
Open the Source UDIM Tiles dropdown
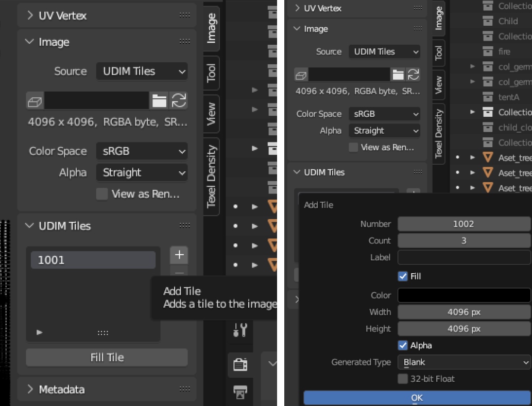pos(142,71)
